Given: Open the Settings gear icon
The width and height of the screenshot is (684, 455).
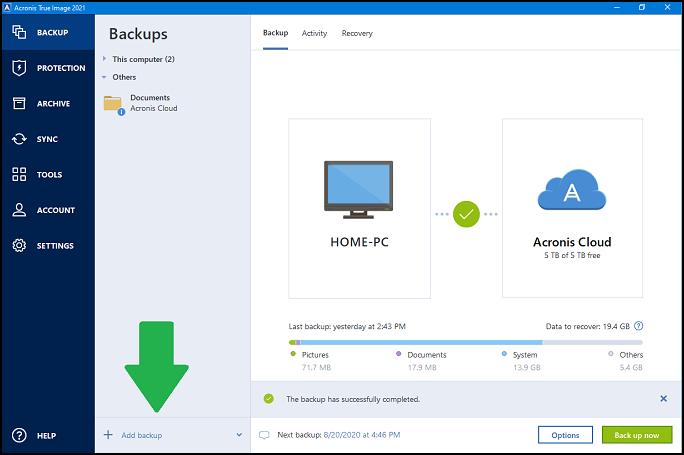Looking at the screenshot, I should click(x=19, y=246).
